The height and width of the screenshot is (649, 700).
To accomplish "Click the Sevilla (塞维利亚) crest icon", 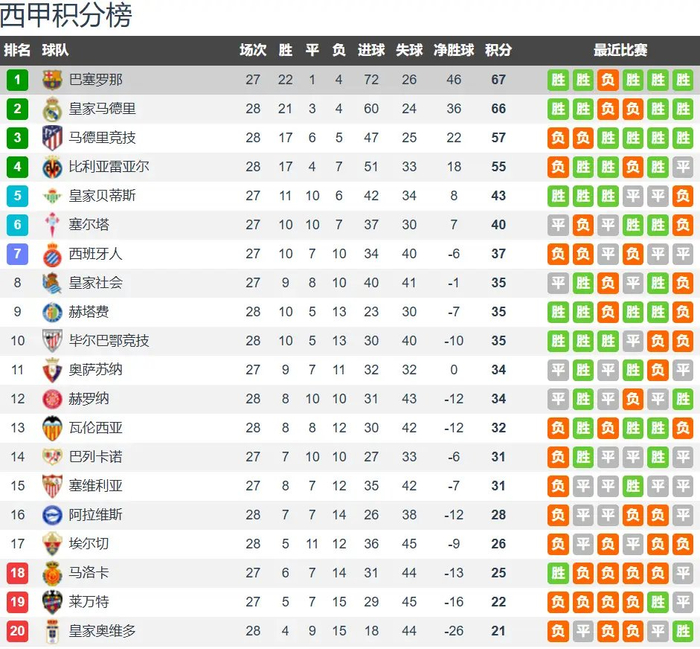I will [x=52, y=486].
